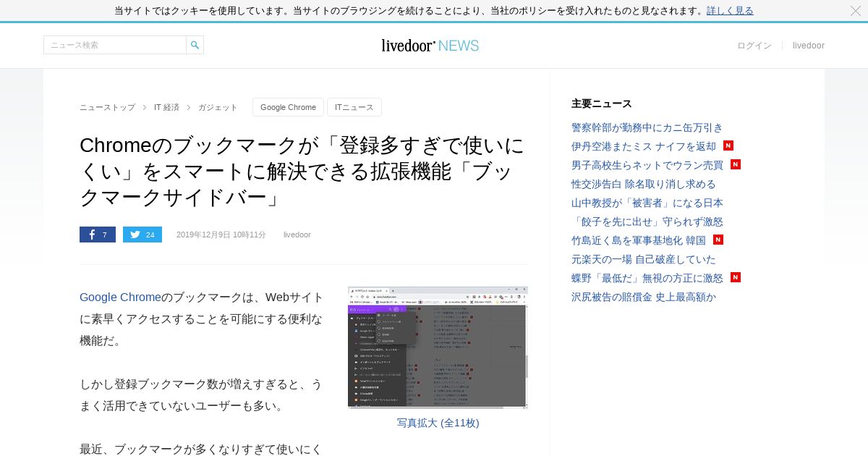The image size is (868, 456).
Task: Click the article title text
Action: tap(302, 172)
